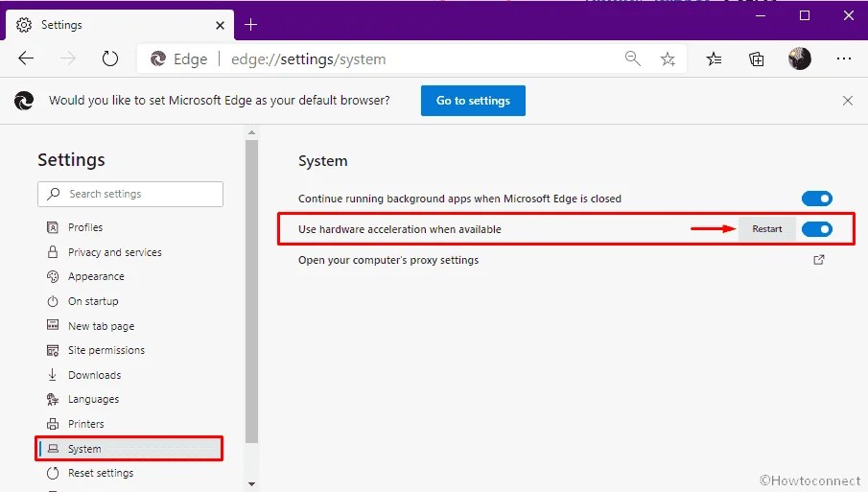The image size is (868, 492).
Task: Close the Settings tab
Action: tap(220, 25)
